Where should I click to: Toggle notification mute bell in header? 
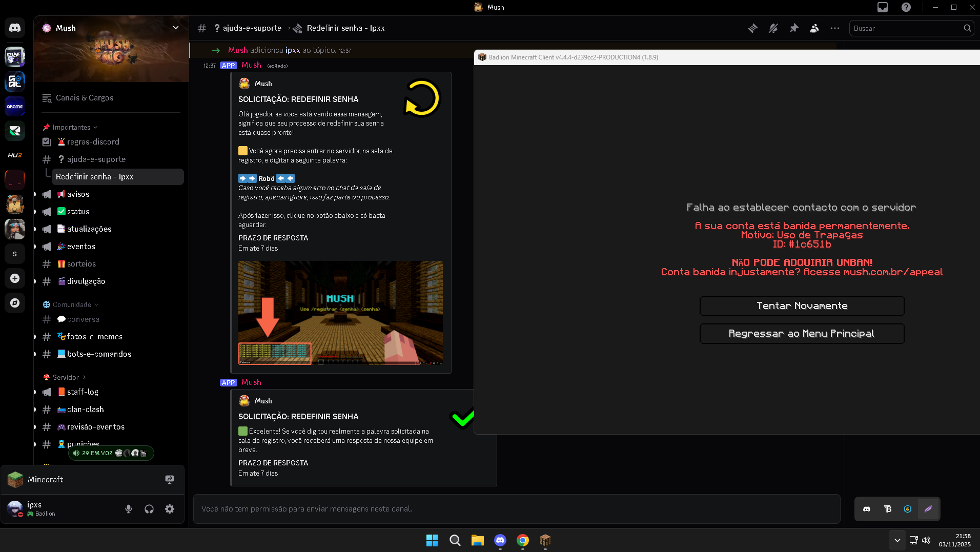coord(773,28)
